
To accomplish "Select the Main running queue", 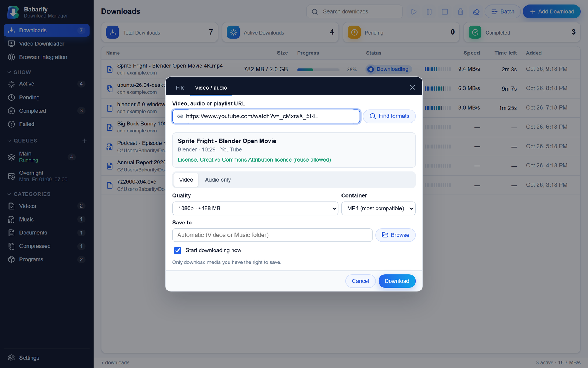I will (47, 157).
